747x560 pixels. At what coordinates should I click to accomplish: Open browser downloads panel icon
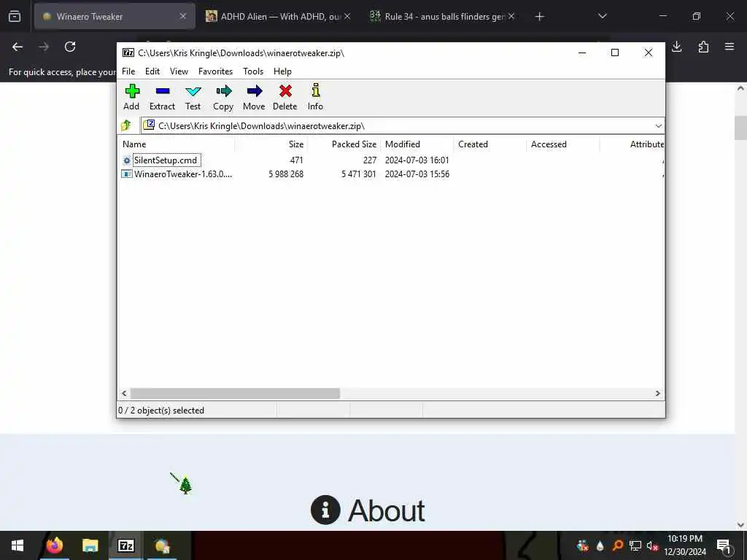click(x=676, y=47)
